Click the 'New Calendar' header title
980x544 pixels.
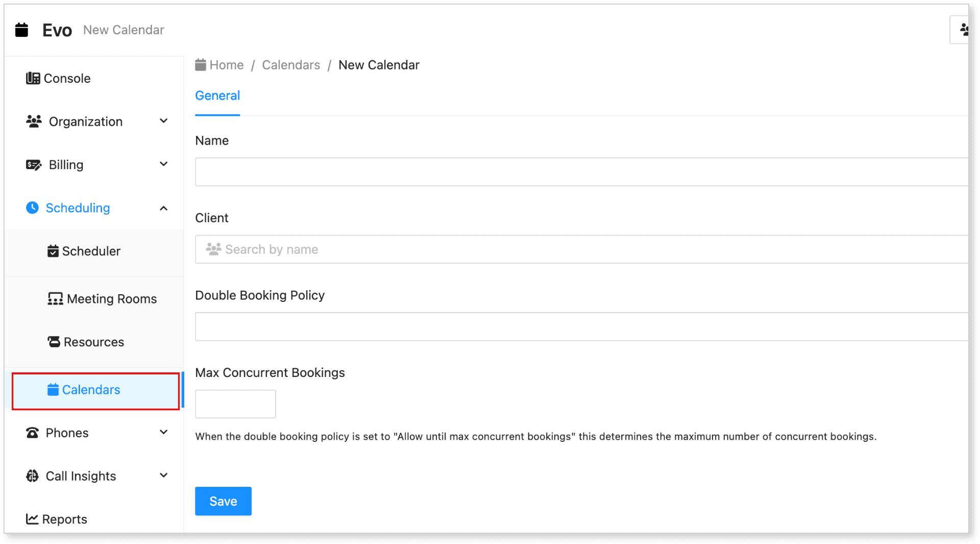point(124,30)
